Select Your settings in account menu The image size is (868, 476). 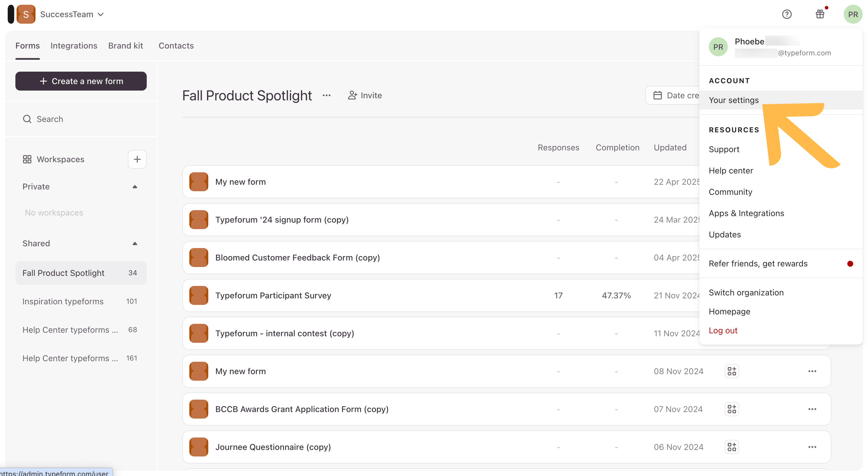[x=781, y=100]
